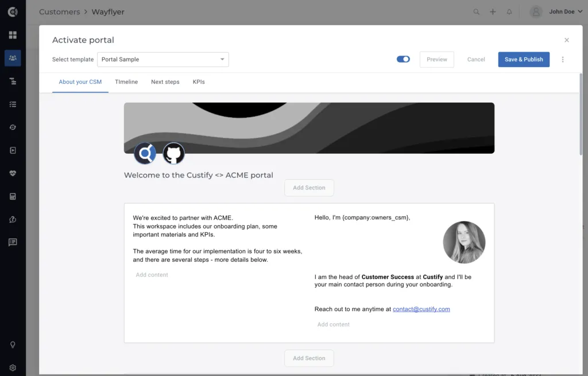
Task: Open the playbooks play icon in sidebar
Action: [x=13, y=150]
